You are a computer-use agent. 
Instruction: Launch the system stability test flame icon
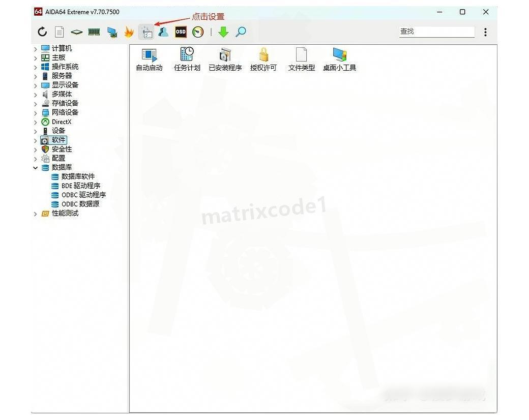[129, 32]
